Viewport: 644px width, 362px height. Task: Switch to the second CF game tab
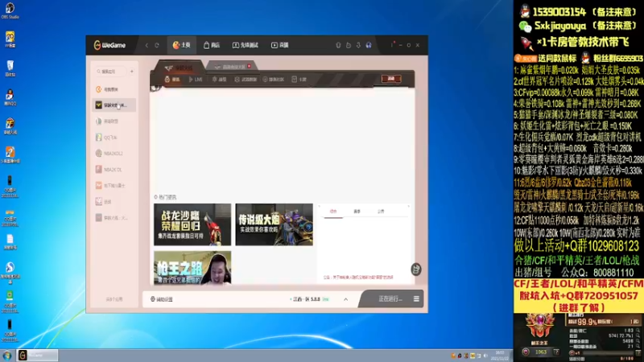[x=230, y=67]
